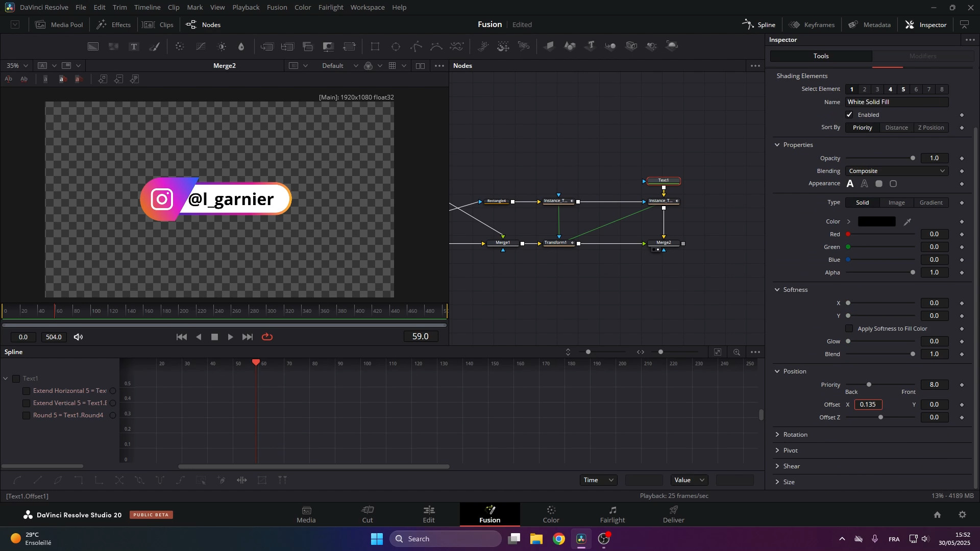Switch to the Color page
Screen dimensions: 980x551
click(x=551, y=514)
